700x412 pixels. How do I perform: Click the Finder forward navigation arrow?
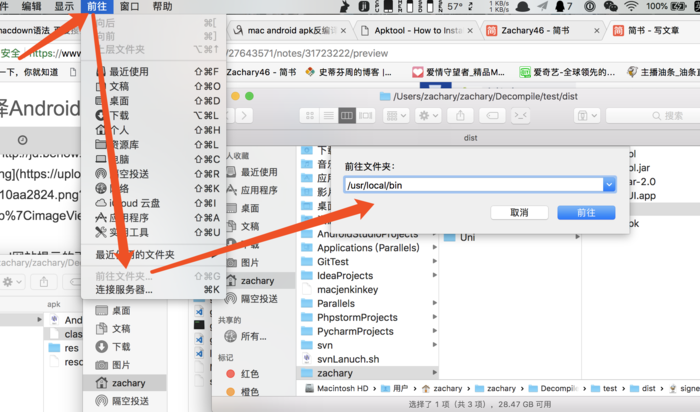(244, 116)
